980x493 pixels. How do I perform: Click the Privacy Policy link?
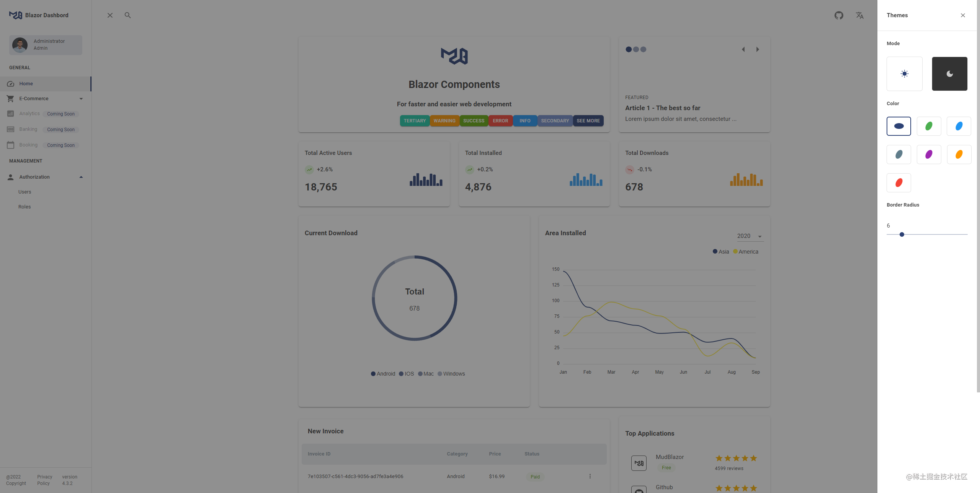click(44, 480)
